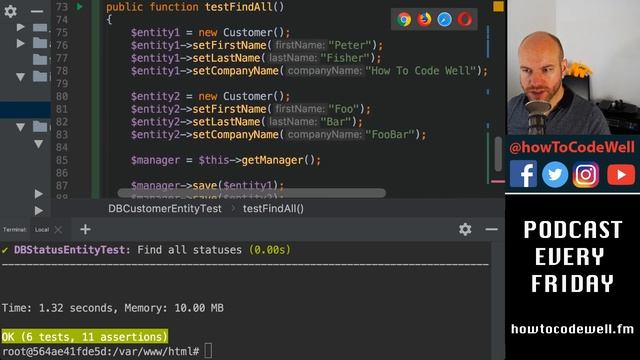
Task: Click line number 80 in gutter
Action: click(62, 96)
